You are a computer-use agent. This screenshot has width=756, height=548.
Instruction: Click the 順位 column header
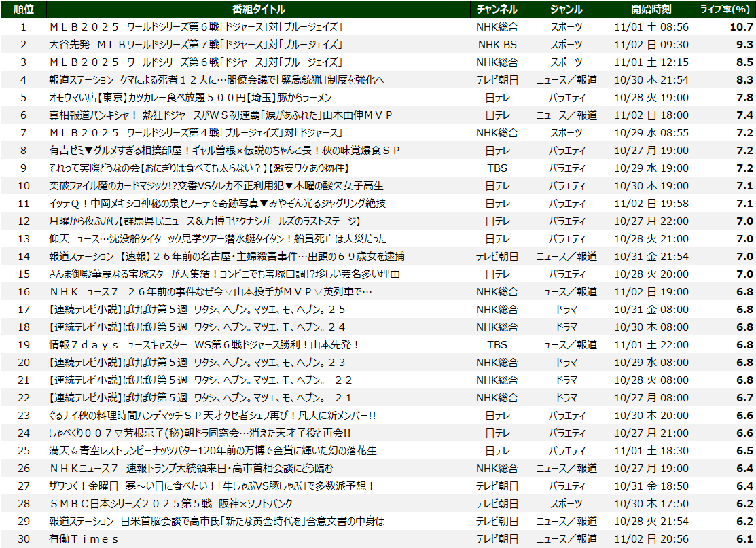tap(23, 9)
